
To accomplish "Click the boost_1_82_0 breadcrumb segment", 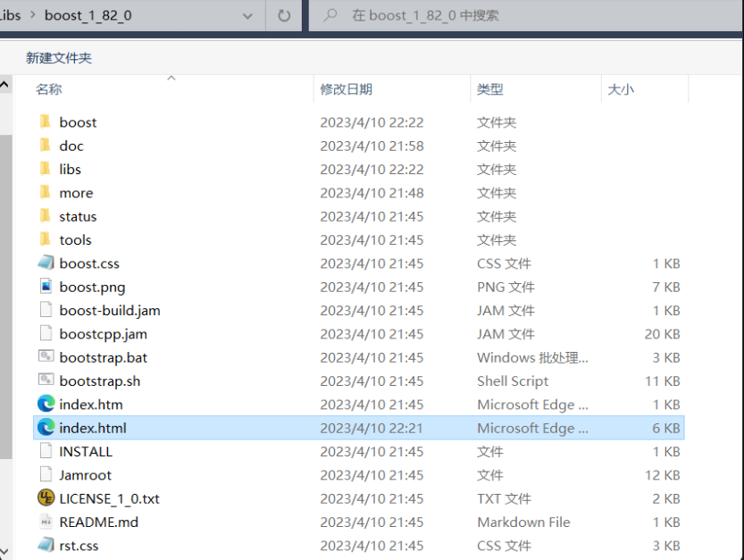I will pos(88,15).
